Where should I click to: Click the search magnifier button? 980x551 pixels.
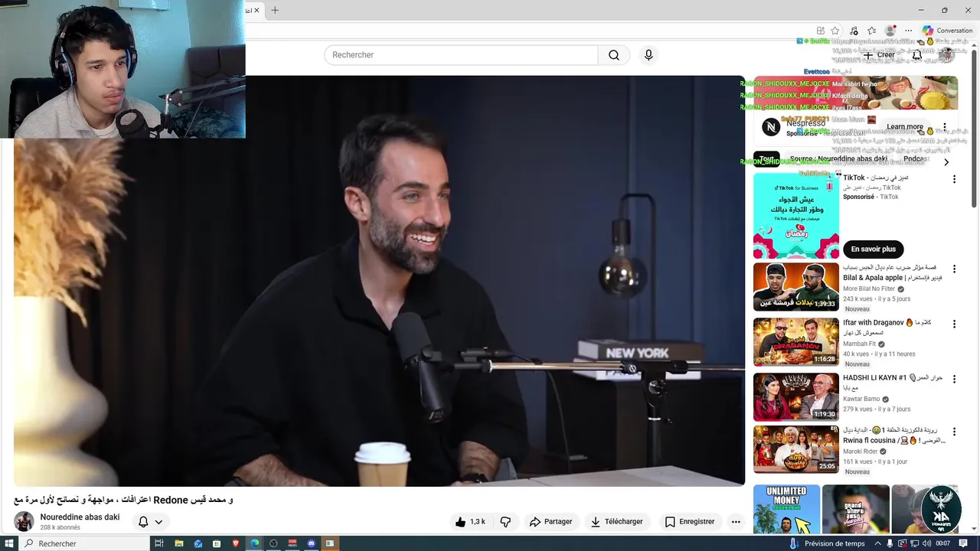pos(614,55)
